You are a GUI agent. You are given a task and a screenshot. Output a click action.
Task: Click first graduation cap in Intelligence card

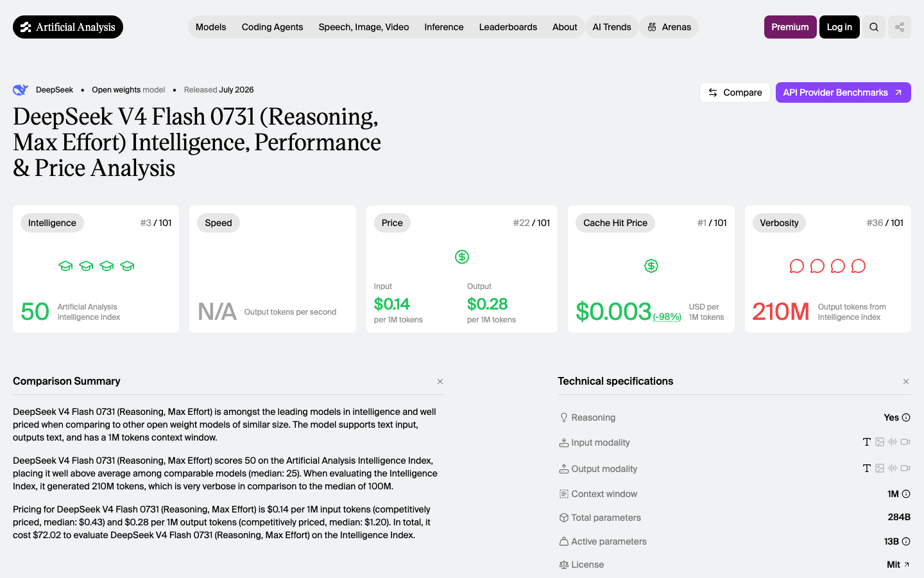coord(65,266)
